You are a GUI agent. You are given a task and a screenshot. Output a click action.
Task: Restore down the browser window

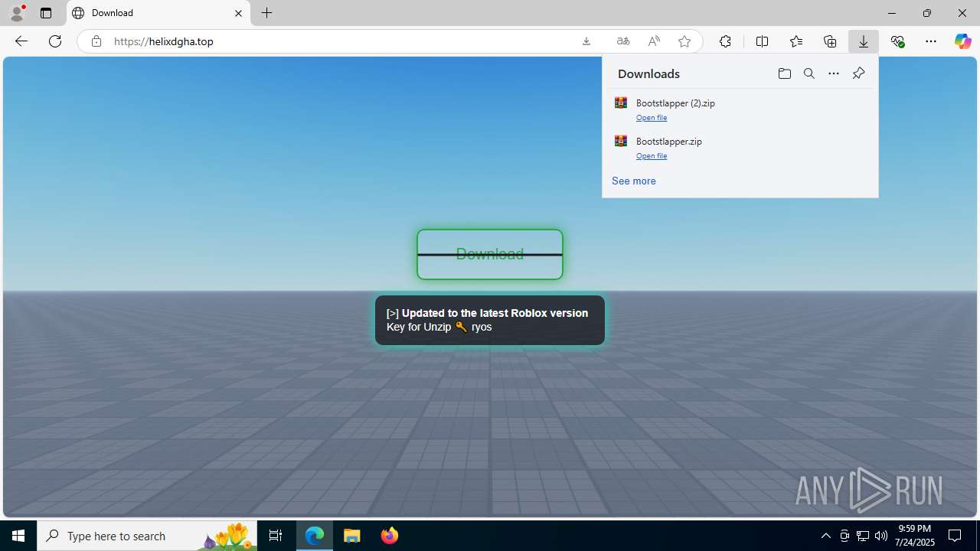click(x=927, y=13)
